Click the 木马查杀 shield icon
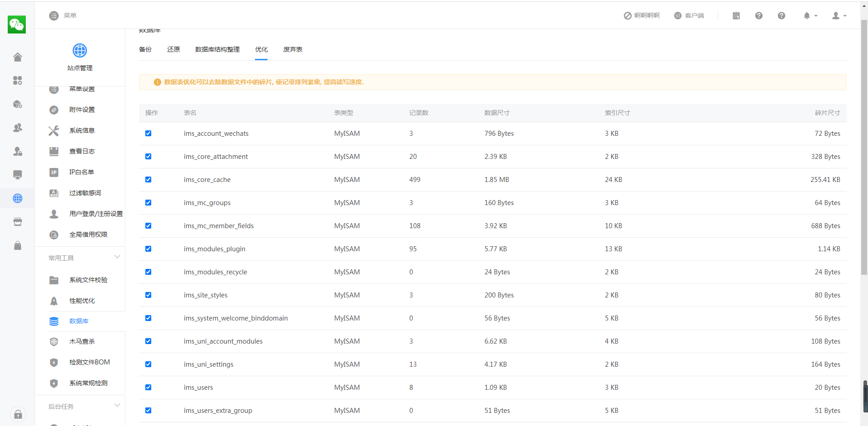Image resolution: width=868 pixels, height=426 pixels. coord(54,341)
